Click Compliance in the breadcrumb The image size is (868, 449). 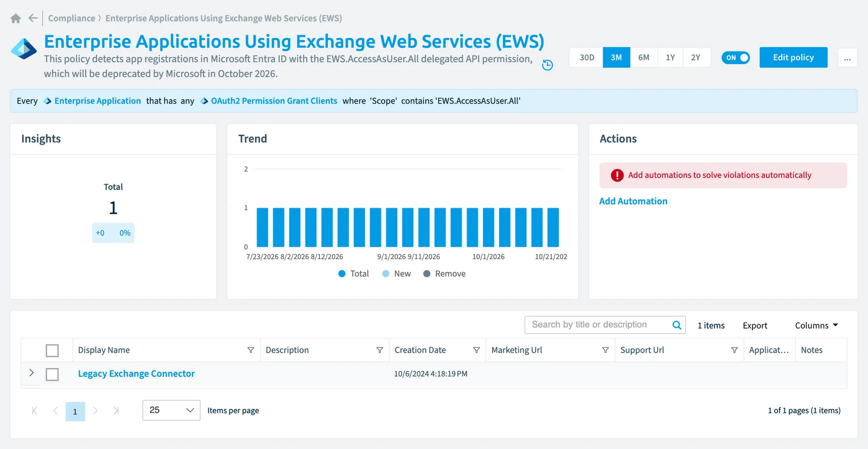pos(72,18)
